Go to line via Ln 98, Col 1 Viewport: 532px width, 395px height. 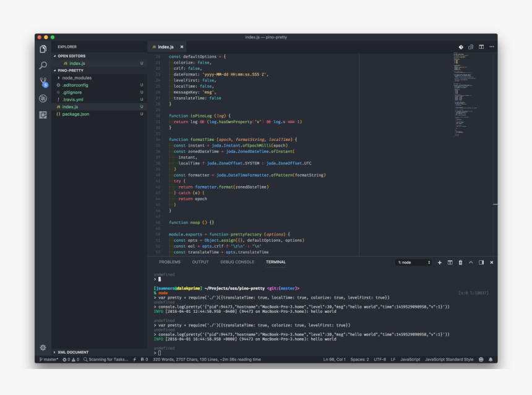point(334,359)
